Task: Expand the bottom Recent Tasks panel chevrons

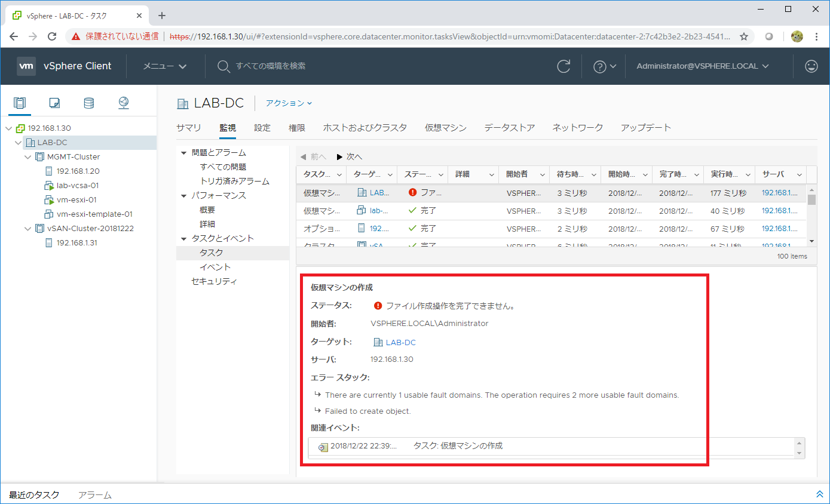Action: (x=819, y=494)
